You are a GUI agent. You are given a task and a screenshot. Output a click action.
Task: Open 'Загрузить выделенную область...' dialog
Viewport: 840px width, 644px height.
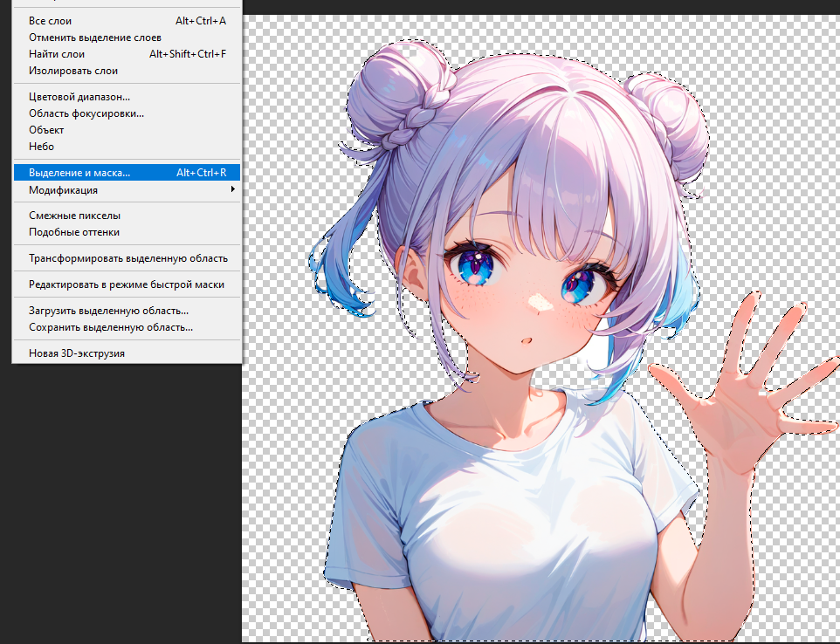(x=127, y=311)
